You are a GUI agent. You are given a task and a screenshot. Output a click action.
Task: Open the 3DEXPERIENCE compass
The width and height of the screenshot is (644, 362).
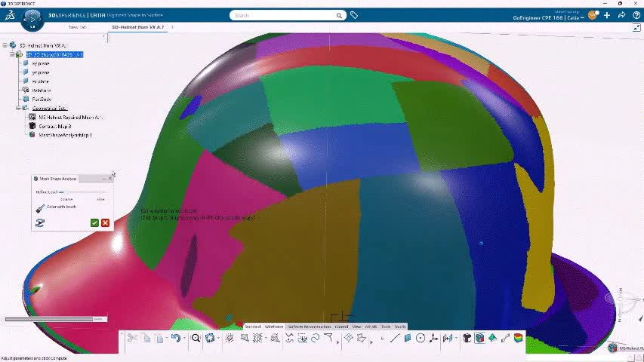click(32, 20)
